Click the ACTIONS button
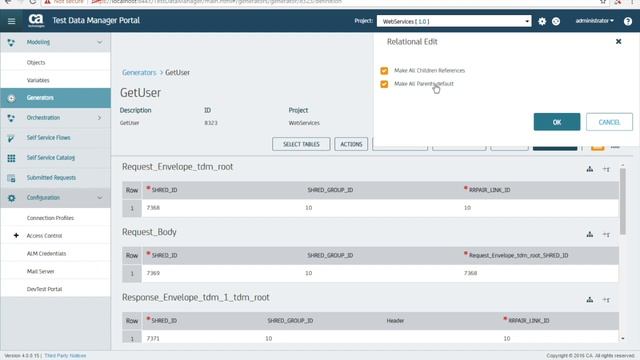 (x=351, y=144)
